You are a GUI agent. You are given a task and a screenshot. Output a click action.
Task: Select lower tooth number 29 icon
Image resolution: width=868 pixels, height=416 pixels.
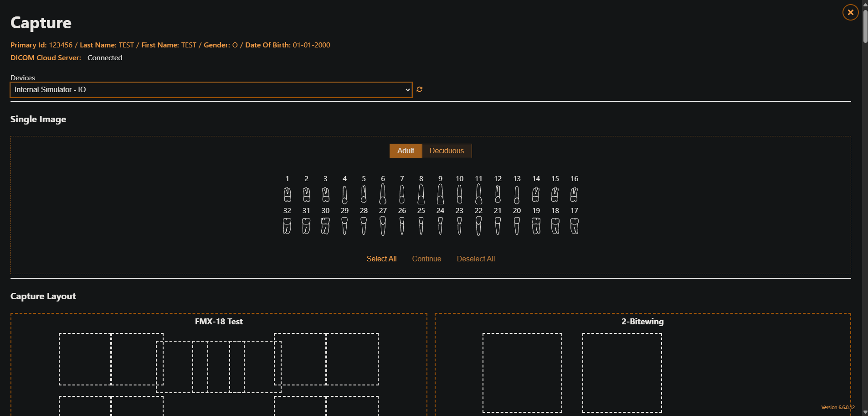click(344, 226)
